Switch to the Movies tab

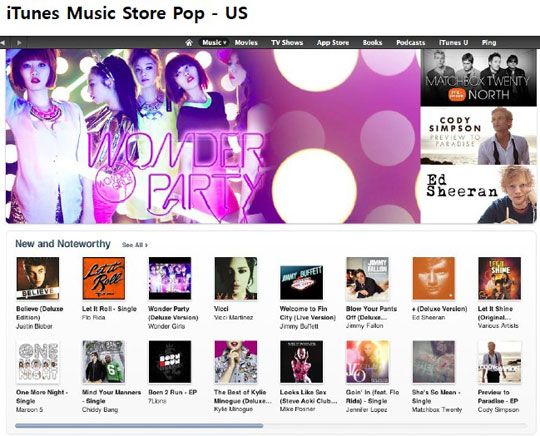(x=246, y=43)
